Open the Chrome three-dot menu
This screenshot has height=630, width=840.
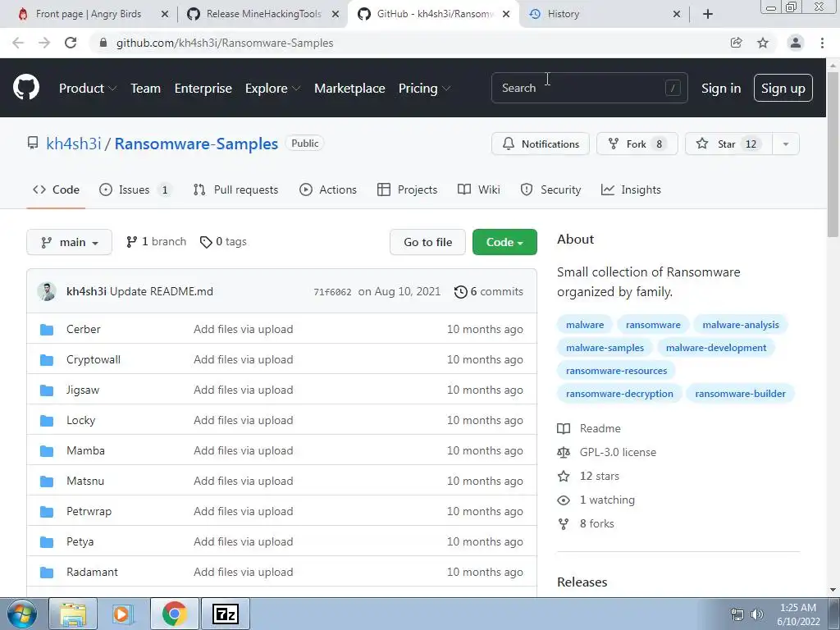pyautogui.click(x=822, y=43)
